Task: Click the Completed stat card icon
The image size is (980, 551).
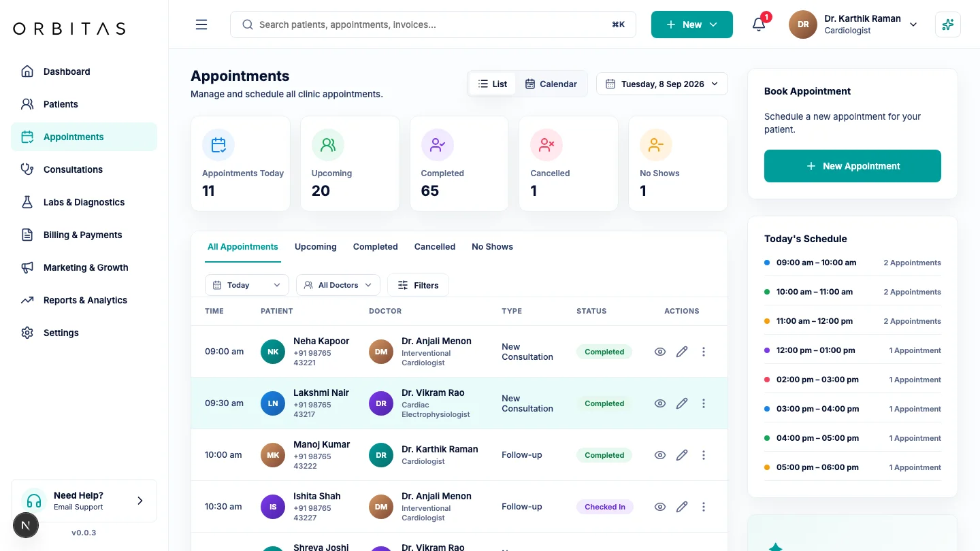Action: coord(438,145)
